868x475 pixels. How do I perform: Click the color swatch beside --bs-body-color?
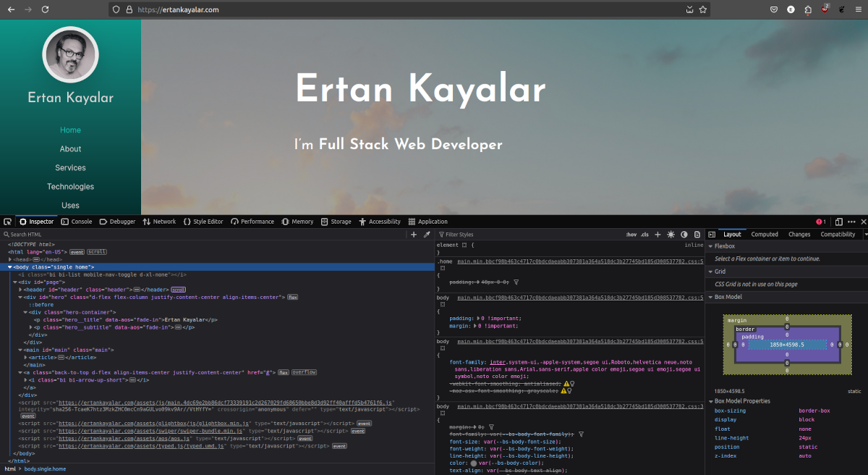pos(474,463)
